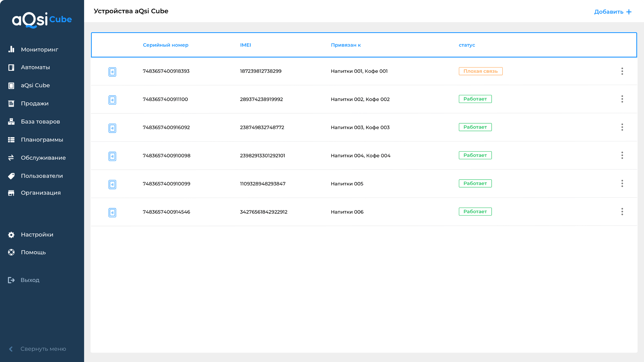Click Работает badge for Напитки 002, Кофе 002
The height and width of the screenshot is (362, 644).
pyautogui.click(x=475, y=99)
